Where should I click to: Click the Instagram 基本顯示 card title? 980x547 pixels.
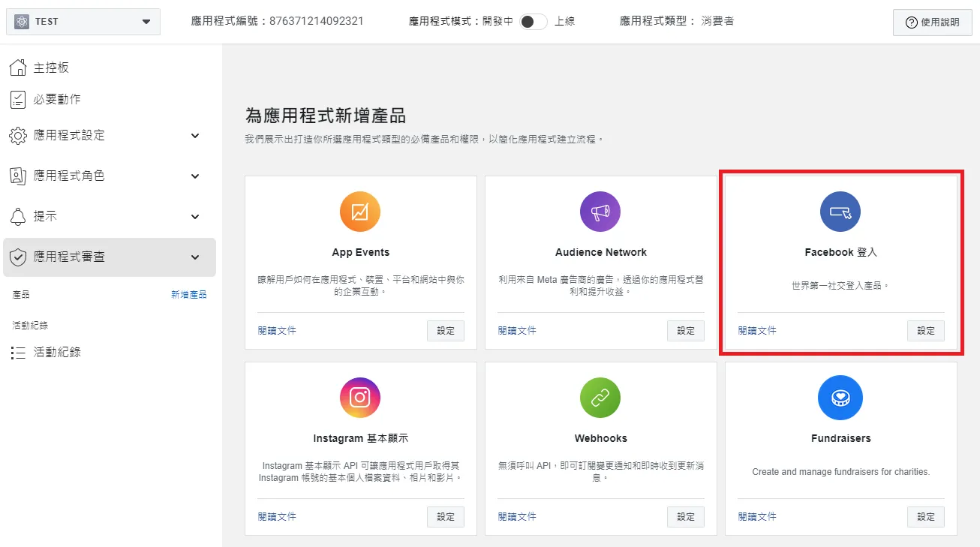click(361, 438)
